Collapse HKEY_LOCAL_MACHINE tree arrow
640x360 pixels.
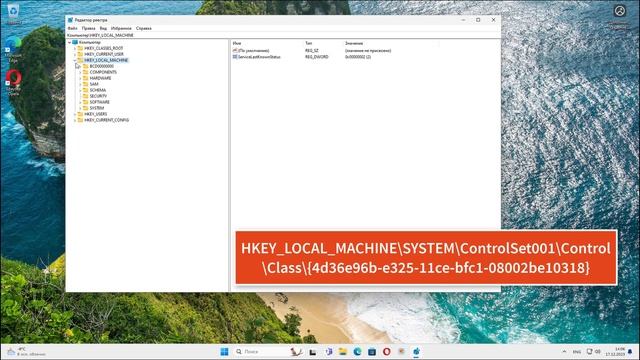[75, 60]
